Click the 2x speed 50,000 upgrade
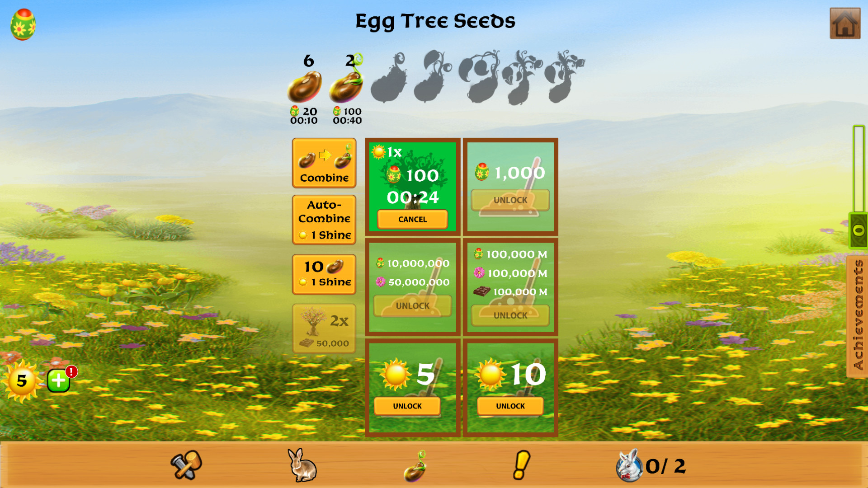 323,329
